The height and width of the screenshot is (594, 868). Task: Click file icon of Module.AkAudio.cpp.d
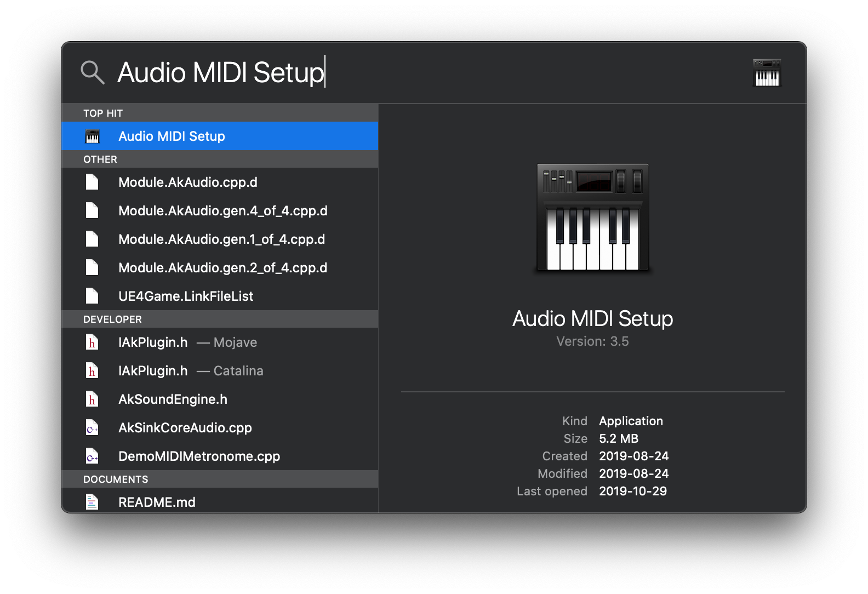pyautogui.click(x=92, y=182)
